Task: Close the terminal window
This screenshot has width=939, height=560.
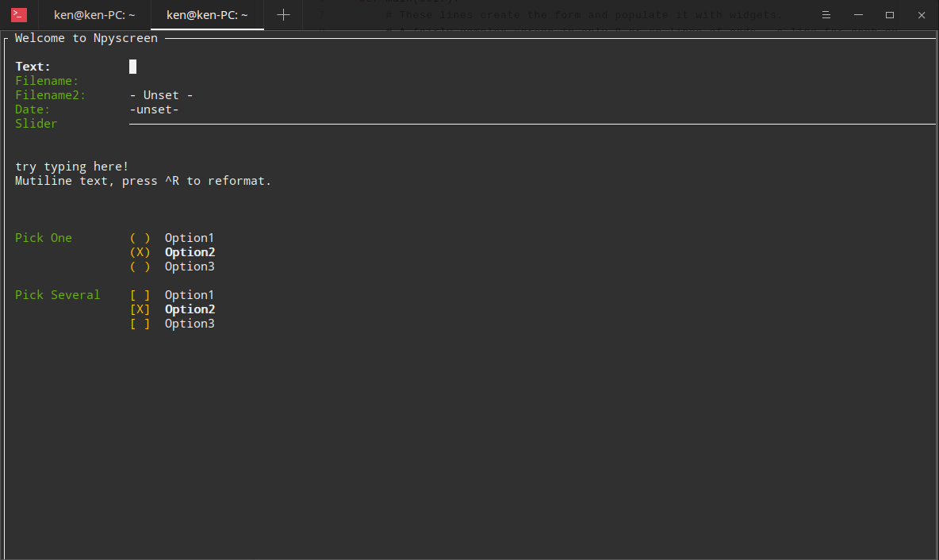Action: pos(921,15)
